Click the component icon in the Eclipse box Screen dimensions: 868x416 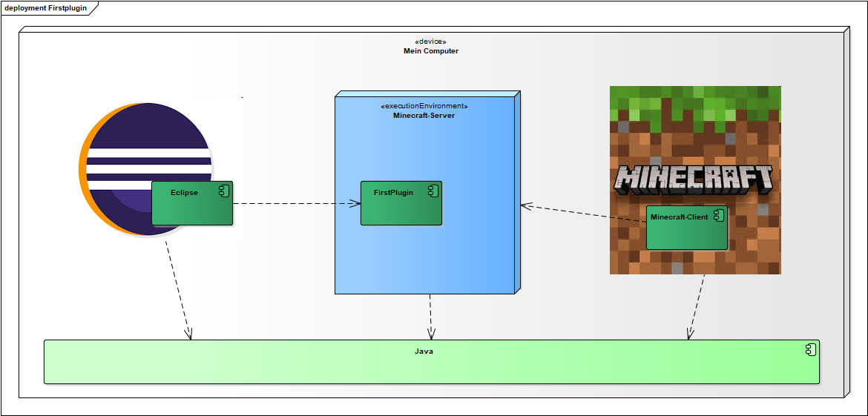click(223, 191)
